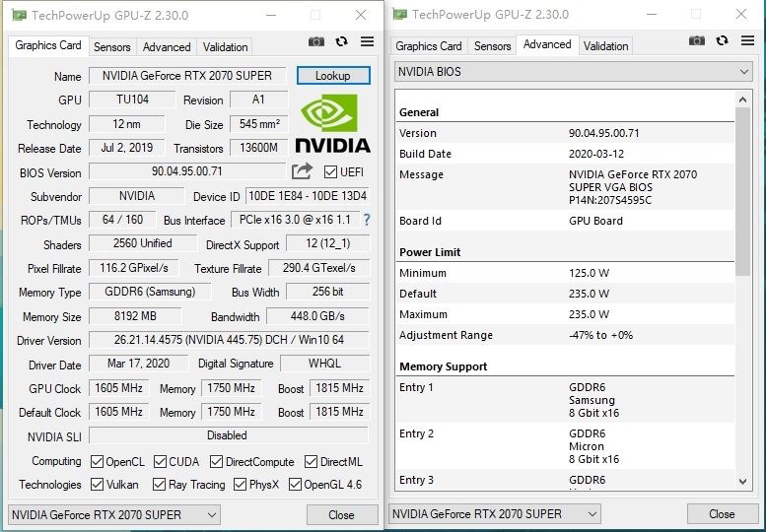Toggle the DirectCompute checkbox
This screenshot has width=766, height=532.
click(x=217, y=461)
